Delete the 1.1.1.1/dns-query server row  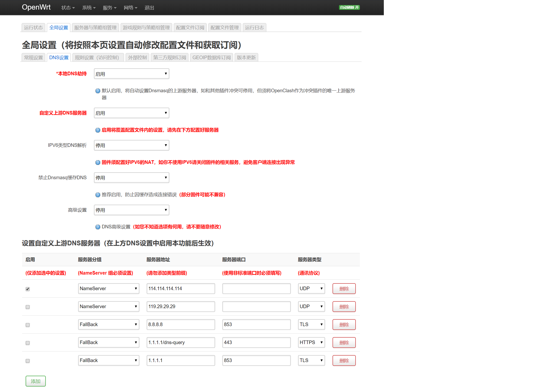pos(344,342)
